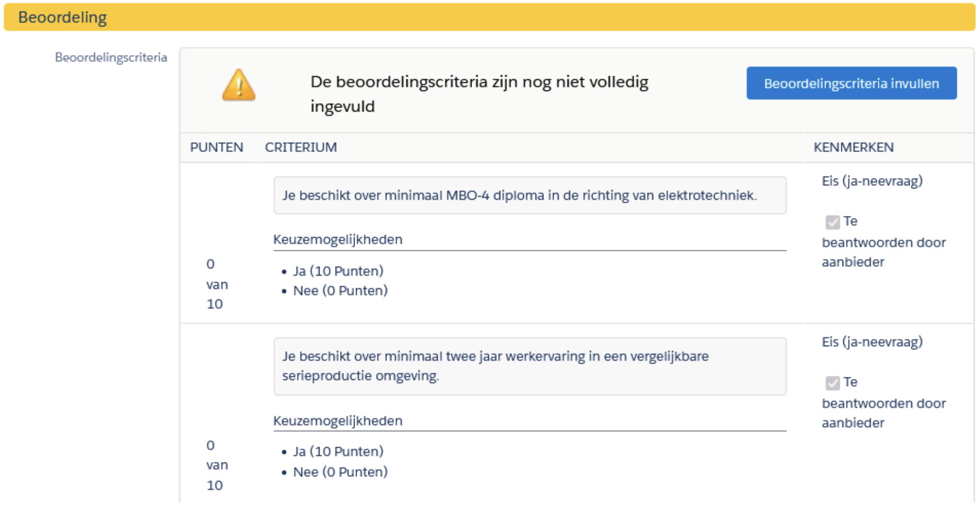980x507 pixels.
Task: Click 'Ja (10 Punten)' under werkervaring criterion
Action: point(338,451)
